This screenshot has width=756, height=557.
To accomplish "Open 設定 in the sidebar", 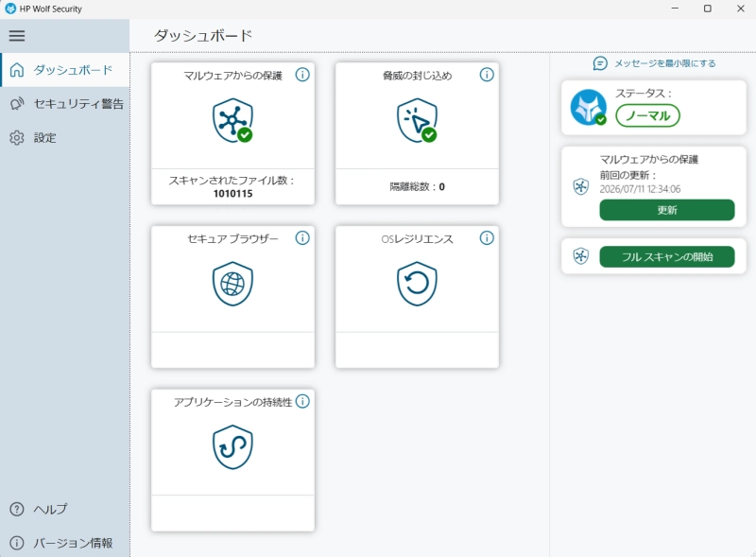I will point(65,137).
